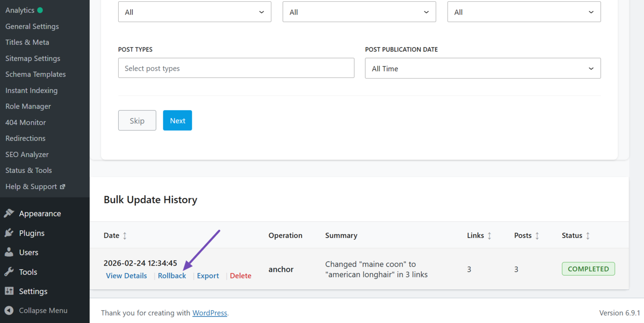Screen dimensions: 644x323
Task: Click the Next button
Action: click(x=177, y=120)
